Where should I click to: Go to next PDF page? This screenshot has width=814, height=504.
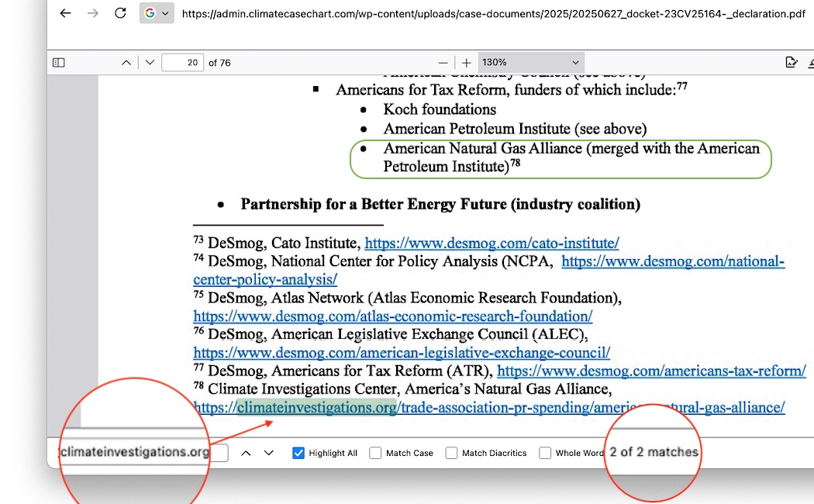pos(150,63)
